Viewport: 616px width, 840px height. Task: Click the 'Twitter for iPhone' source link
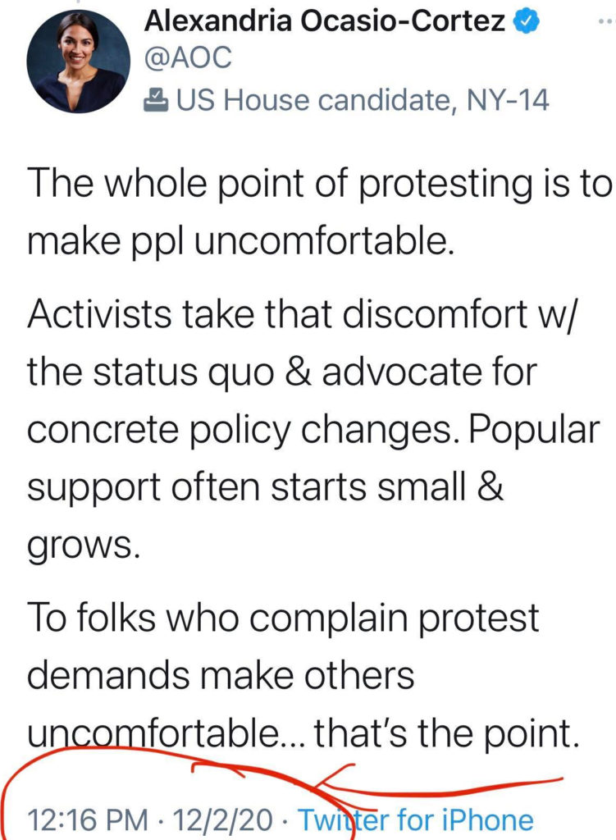pos(415,820)
